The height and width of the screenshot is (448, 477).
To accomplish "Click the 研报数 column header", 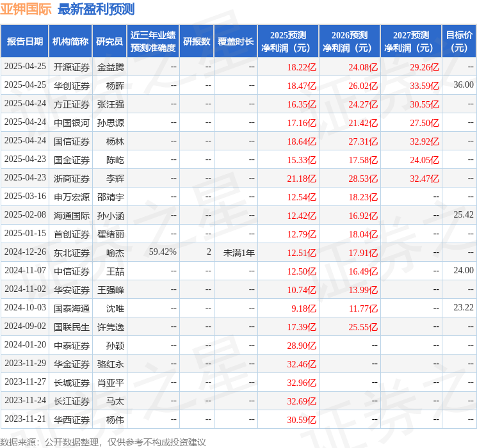I will coord(197,42).
